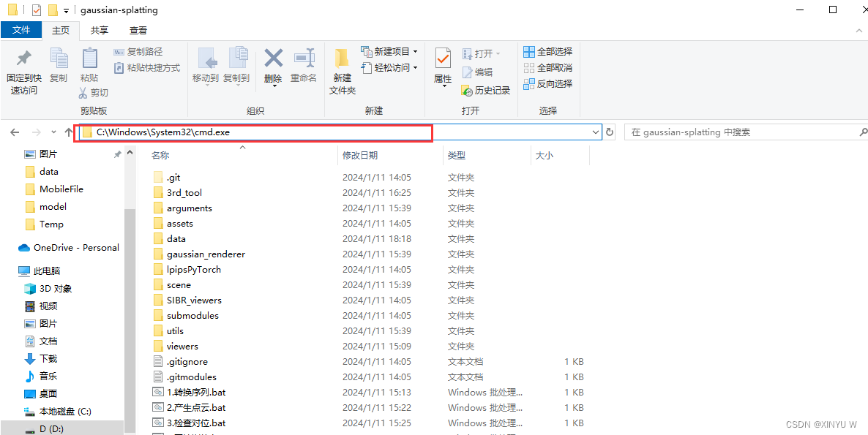
Task: Click 历史记录 history button
Action: pyautogui.click(x=485, y=90)
